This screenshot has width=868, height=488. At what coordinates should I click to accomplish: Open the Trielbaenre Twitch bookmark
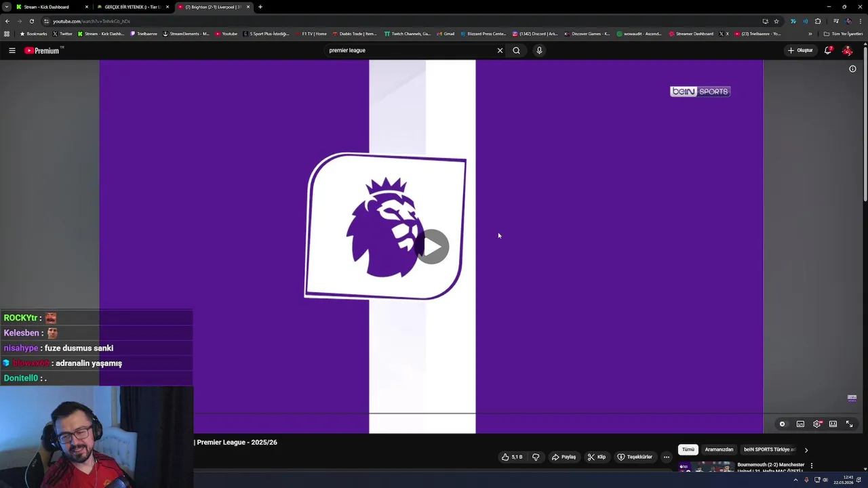click(144, 34)
